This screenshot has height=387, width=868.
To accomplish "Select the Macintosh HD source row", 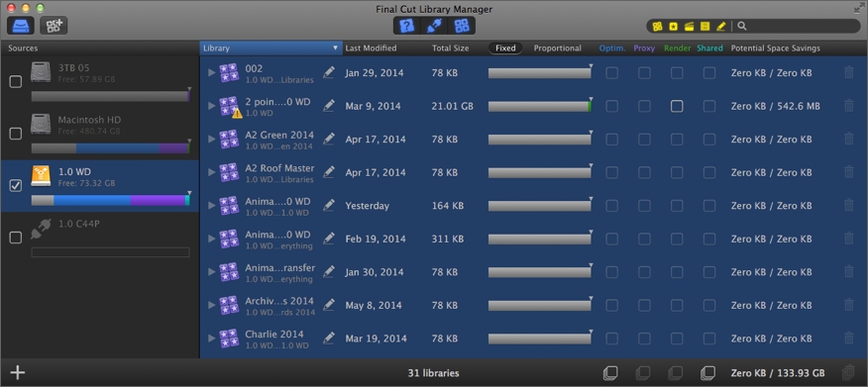I will [x=100, y=134].
